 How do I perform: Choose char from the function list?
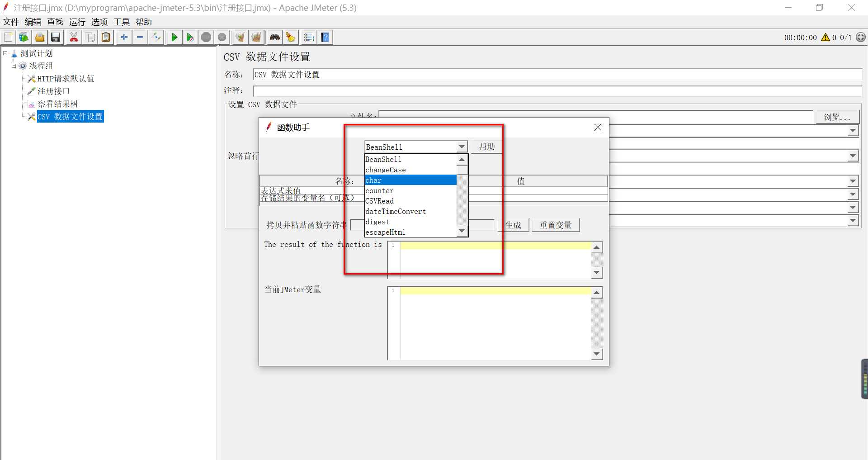click(x=410, y=180)
